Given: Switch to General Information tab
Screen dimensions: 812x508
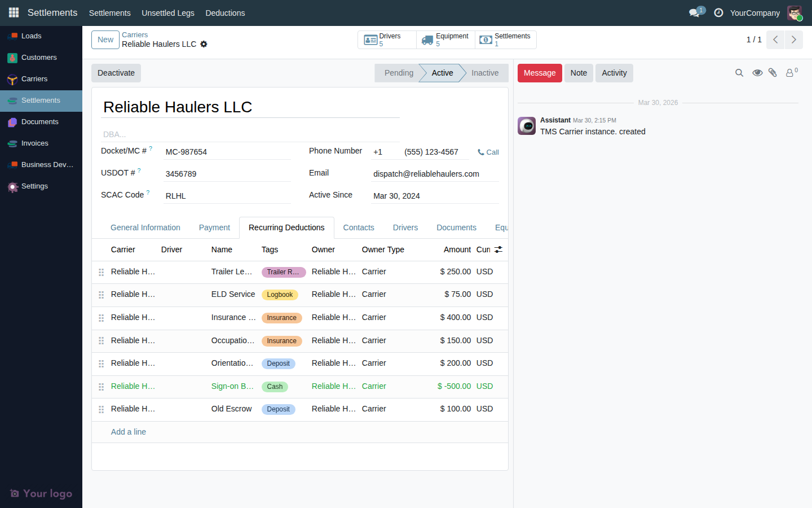Looking at the screenshot, I should tap(145, 227).
